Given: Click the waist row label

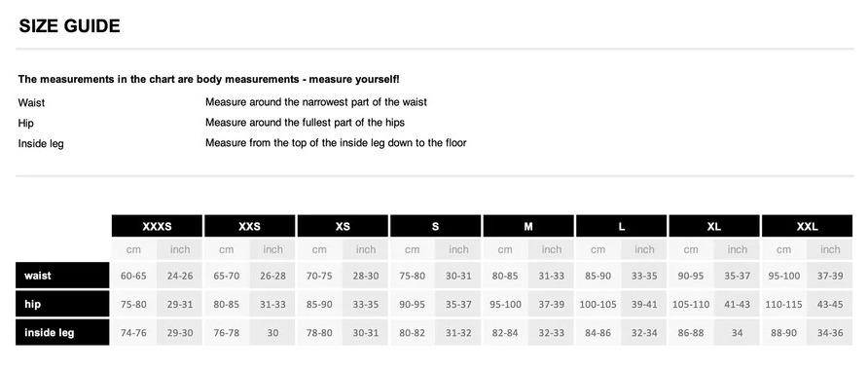Looking at the screenshot, I should pos(62,276).
